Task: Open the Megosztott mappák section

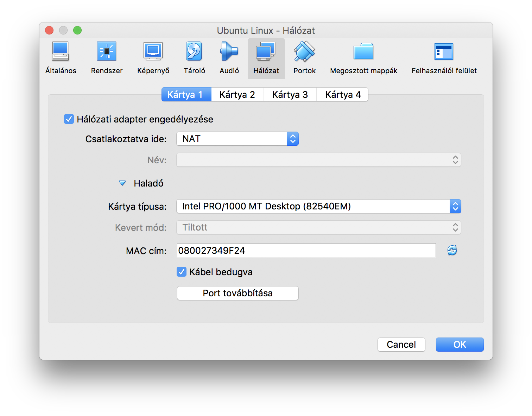Action: [363, 58]
